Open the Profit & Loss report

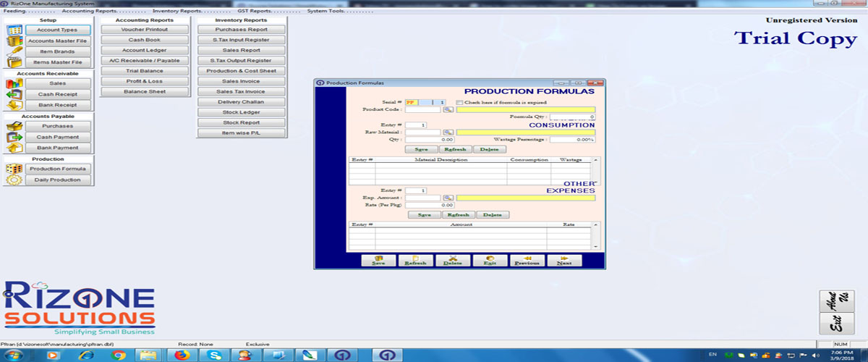(x=145, y=82)
